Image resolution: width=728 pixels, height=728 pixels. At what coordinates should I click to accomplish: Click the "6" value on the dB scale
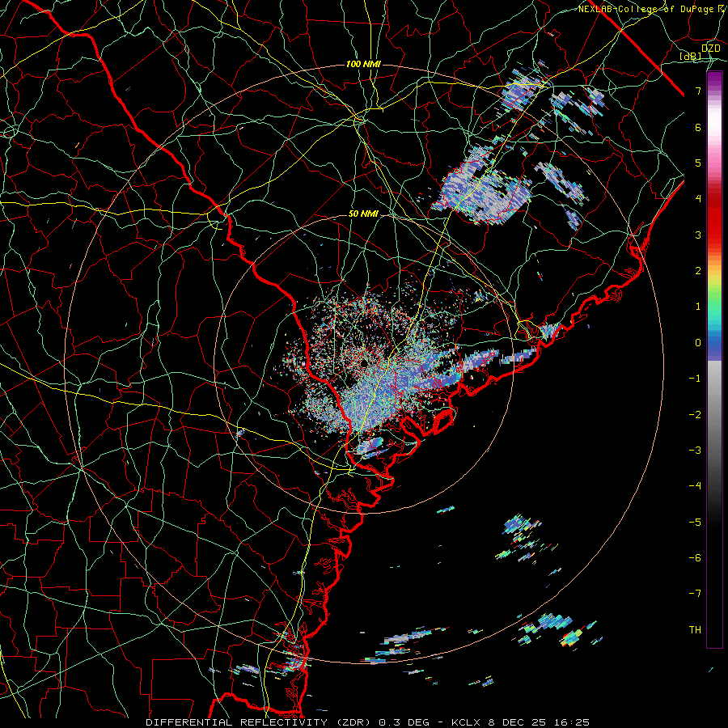click(x=698, y=127)
